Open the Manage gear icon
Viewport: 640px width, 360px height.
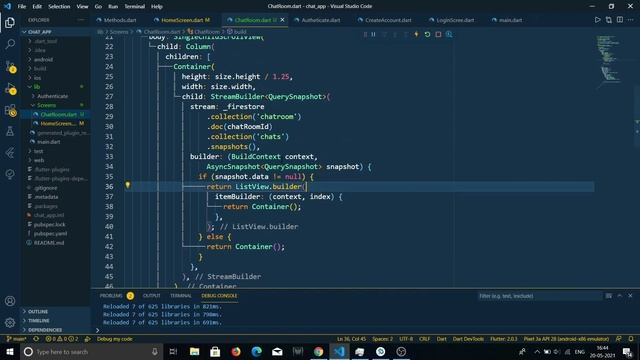pyautogui.click(x=10, y=322)
